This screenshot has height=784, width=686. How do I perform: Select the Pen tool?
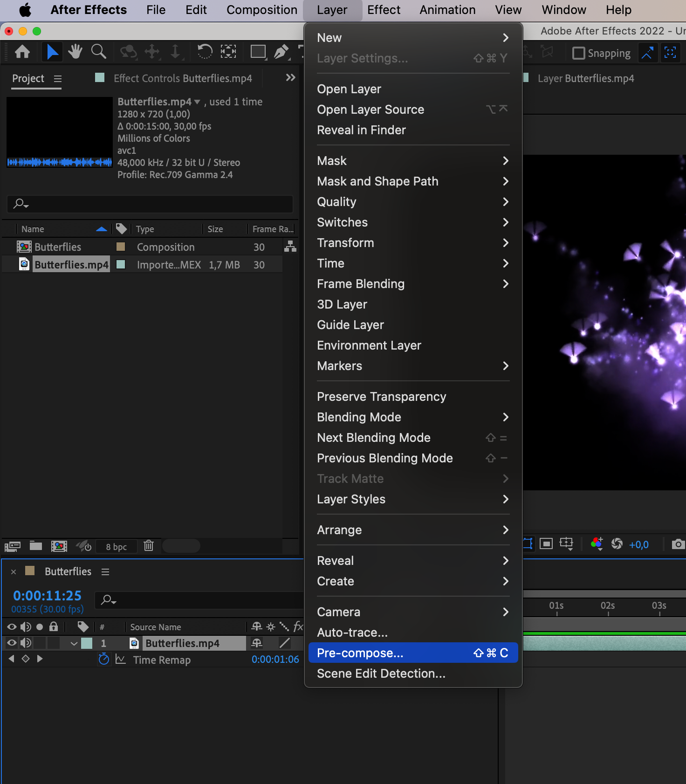click(281, 52)
